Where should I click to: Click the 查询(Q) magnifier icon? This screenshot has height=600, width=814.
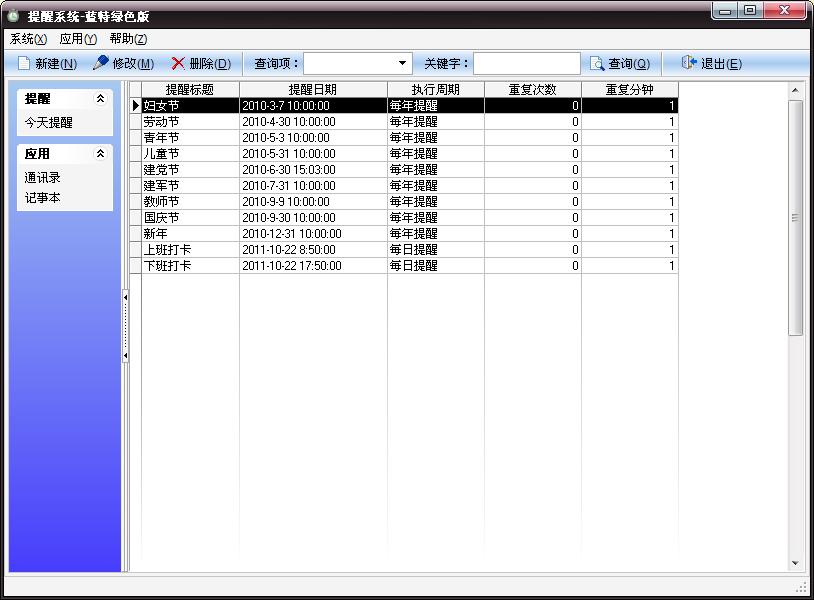coord(597,63)
